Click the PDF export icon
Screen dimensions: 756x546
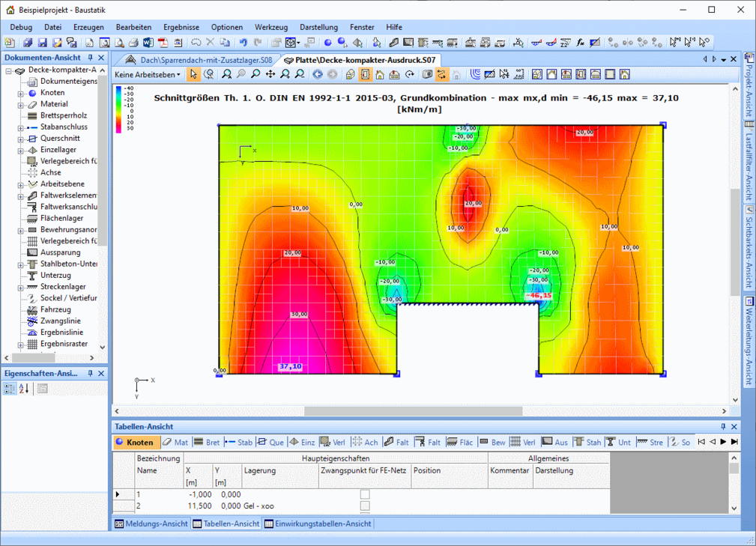coord(162,43)
